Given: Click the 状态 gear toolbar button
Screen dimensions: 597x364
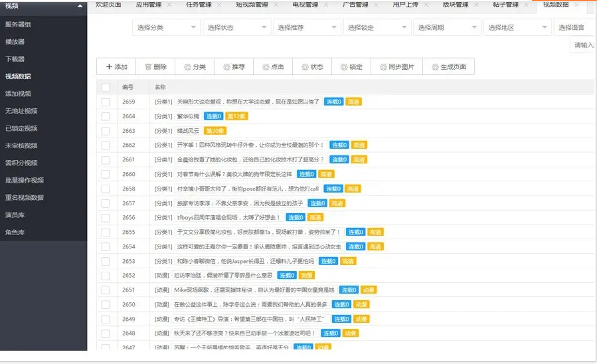Looking at the screenshot, I should point(312,66).
